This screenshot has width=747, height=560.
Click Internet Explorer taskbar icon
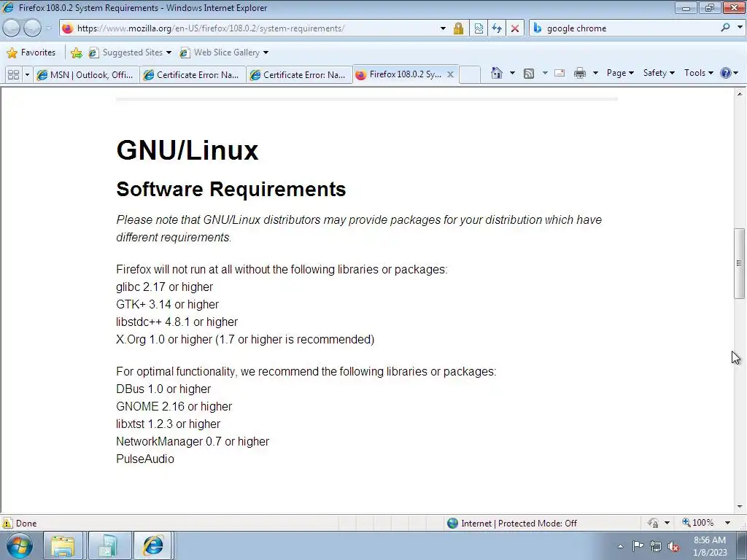tap(152, 545)
